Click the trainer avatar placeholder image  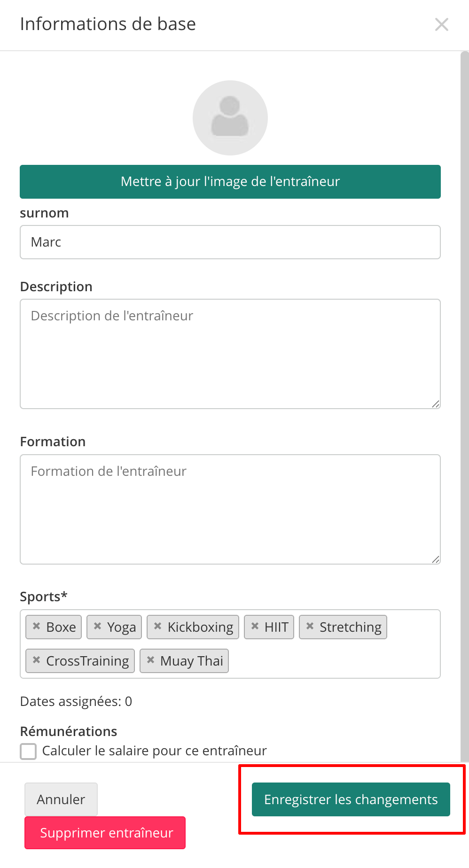coord(230,118)
